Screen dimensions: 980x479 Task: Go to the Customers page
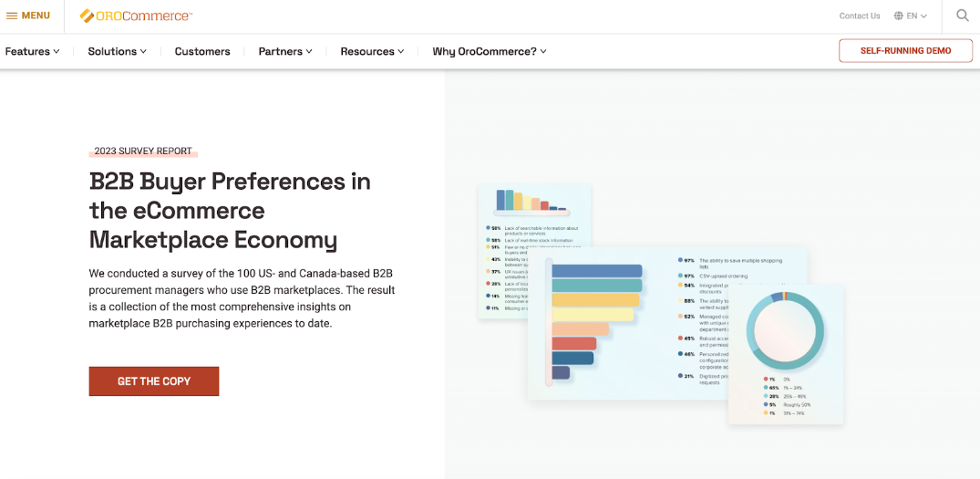[202, 51]
